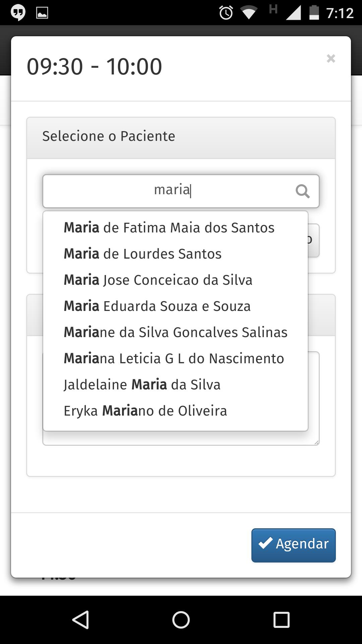Select Mariana Leticia G L do Nascimento
Screen dimensions: 362x644
(x=174, y=358)
